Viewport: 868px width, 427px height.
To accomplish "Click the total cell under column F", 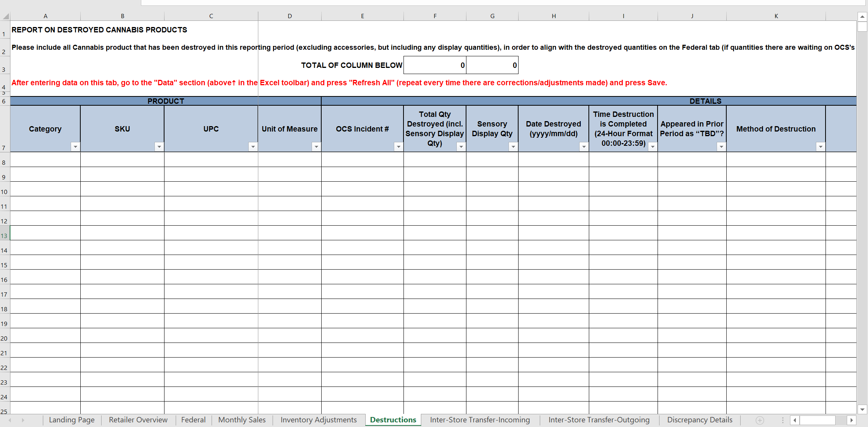I will tap(435, 65).
